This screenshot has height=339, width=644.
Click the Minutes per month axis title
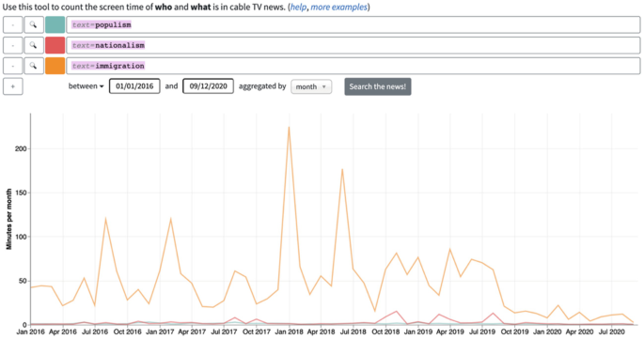coord(9,219)
